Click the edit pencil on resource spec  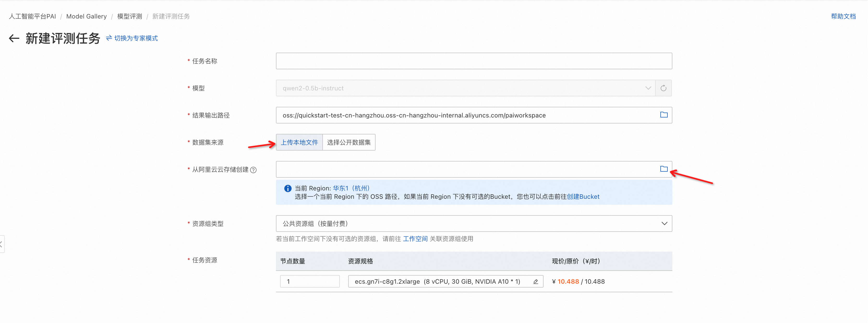click(535, 282)
